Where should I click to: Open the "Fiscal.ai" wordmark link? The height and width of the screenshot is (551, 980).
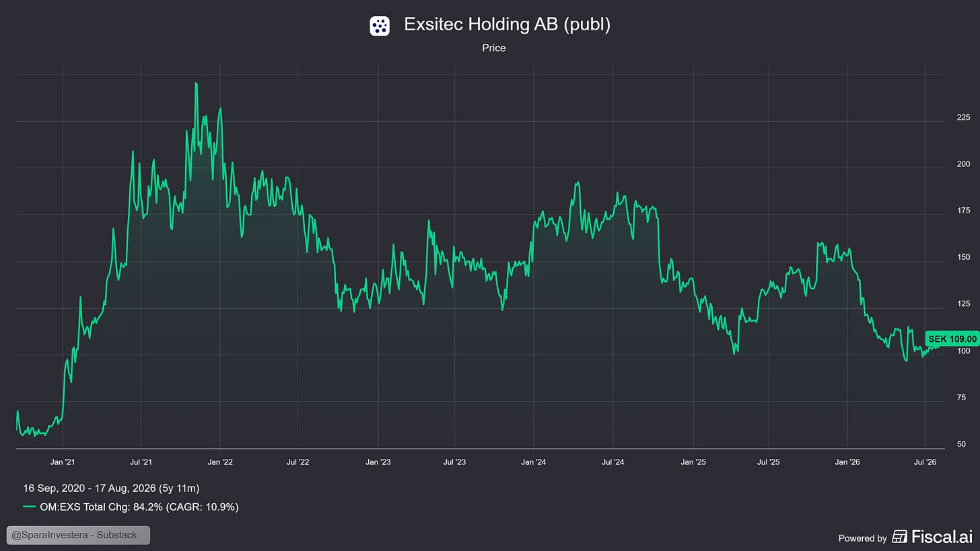942,536
